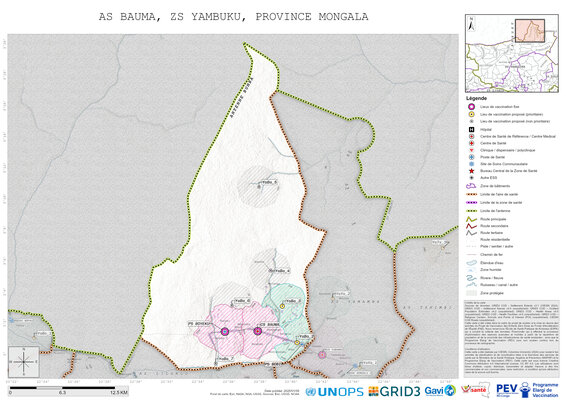Click the Limite de l'aire de santé swatch
This screenshot has width=566, height=400.
coord(471,194)
